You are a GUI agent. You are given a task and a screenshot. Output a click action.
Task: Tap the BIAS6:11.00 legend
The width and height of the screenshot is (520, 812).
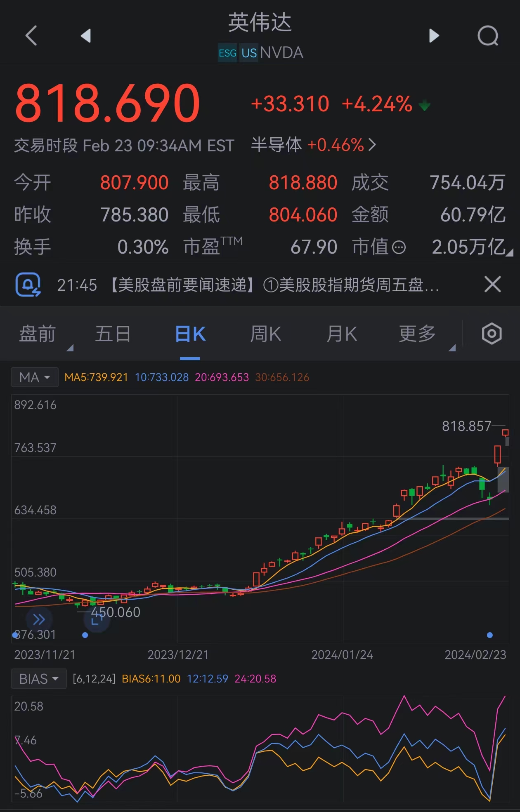pyautogui.click(x=151, y=679)
